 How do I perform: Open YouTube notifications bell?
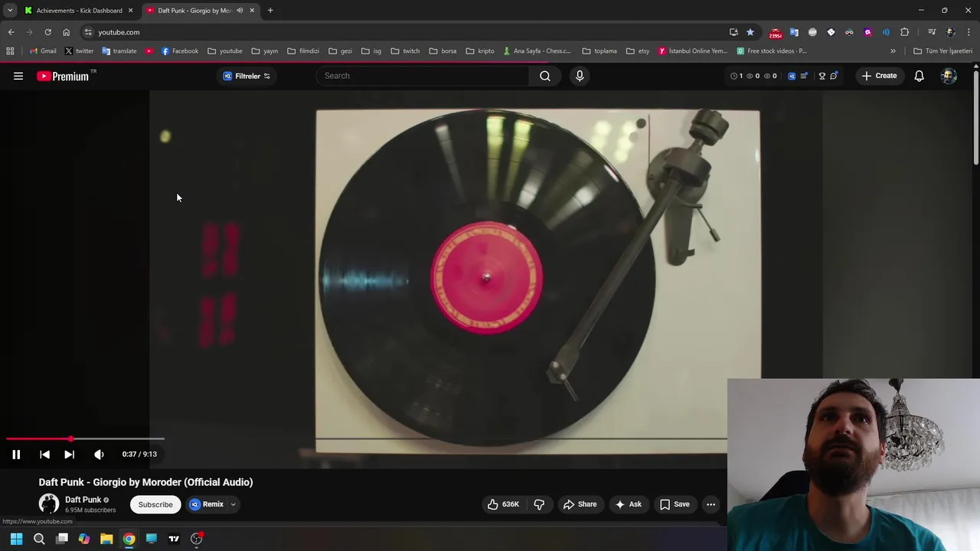click(x=919, y=76)
